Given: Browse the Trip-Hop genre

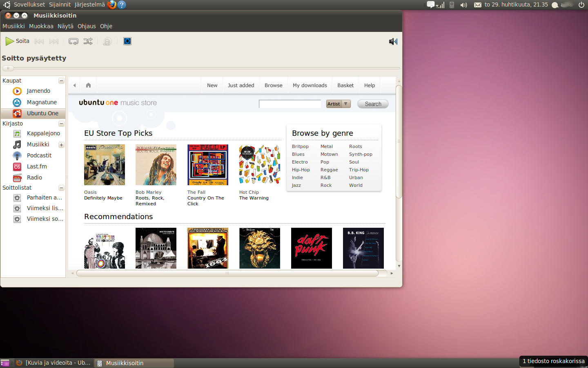Looking at the screenshot, I should click(x=359, y=170).
